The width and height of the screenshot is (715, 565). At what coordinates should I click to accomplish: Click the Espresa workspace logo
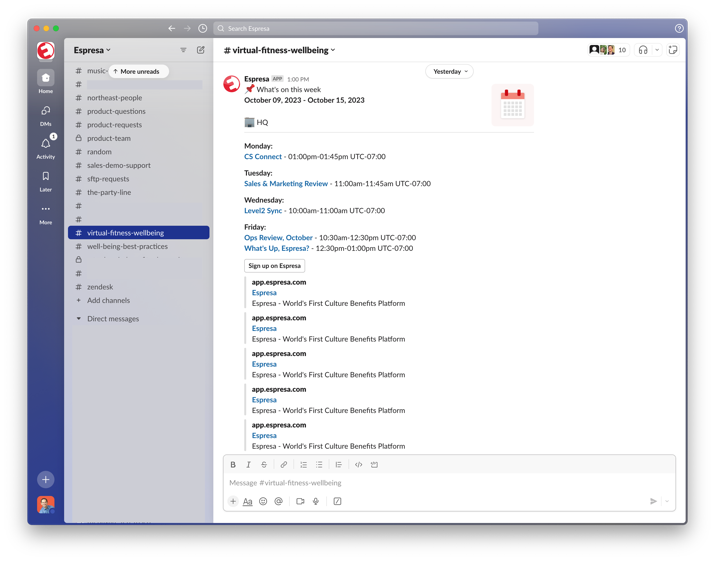click(46, 50)
